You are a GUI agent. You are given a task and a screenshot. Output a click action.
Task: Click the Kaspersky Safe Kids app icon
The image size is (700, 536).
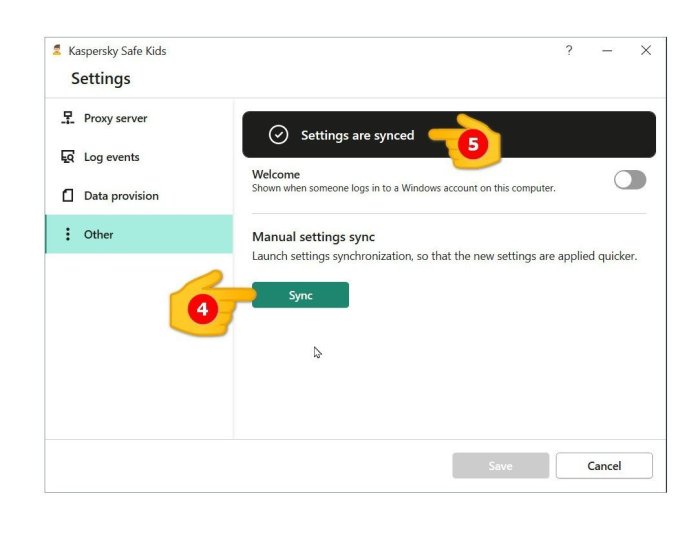pyautogui.click(x=57, y=50)
